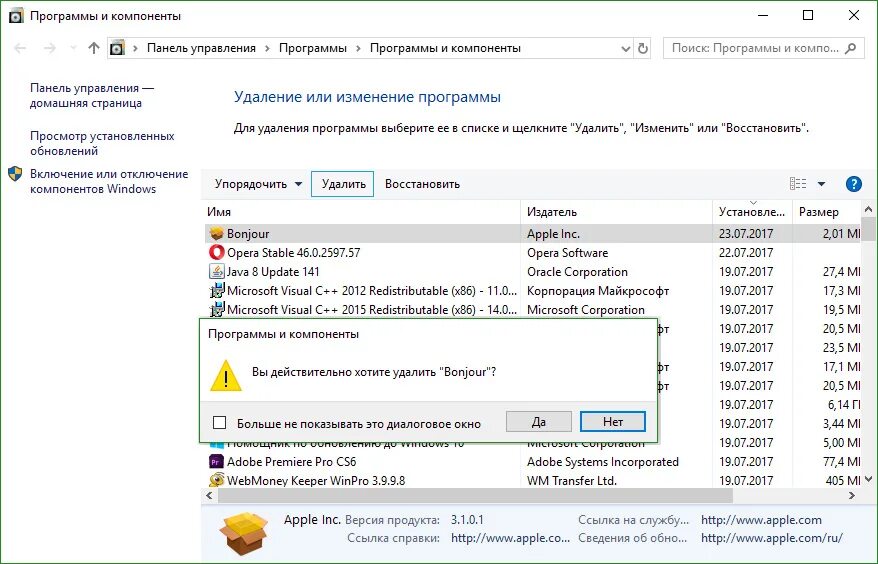Open the view options dropdown arrow

[821, 184]
